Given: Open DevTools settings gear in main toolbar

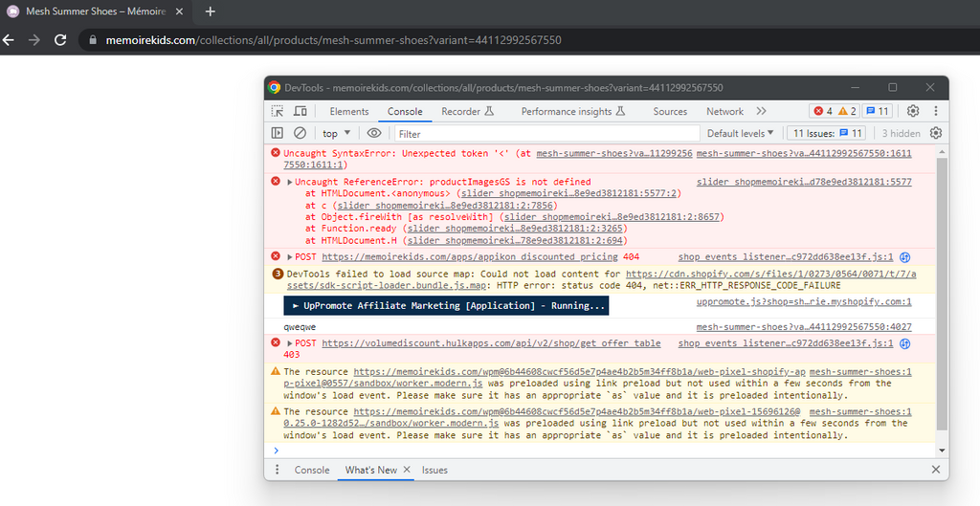Looking at the screenshot, I should pos(913,112).
